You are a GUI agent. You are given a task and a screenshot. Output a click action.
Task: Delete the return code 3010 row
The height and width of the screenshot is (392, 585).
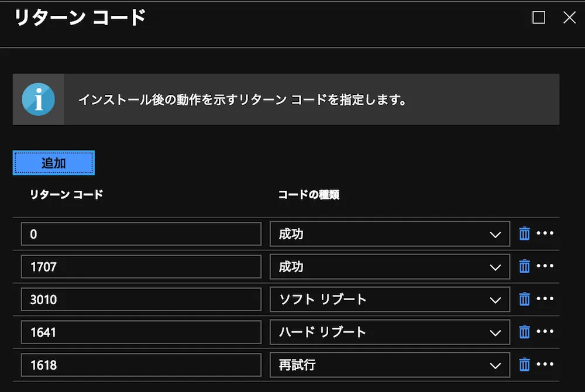[x=525, y=300]
